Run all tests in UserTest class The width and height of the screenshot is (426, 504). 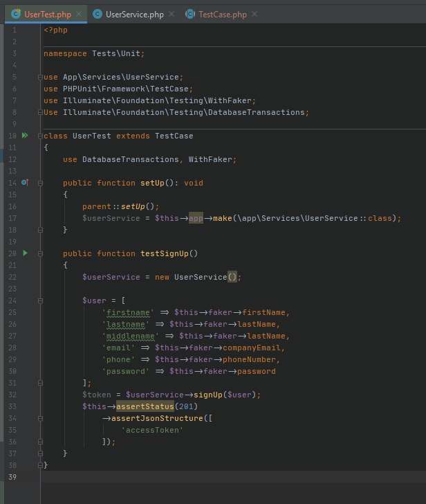coord(25,135)
